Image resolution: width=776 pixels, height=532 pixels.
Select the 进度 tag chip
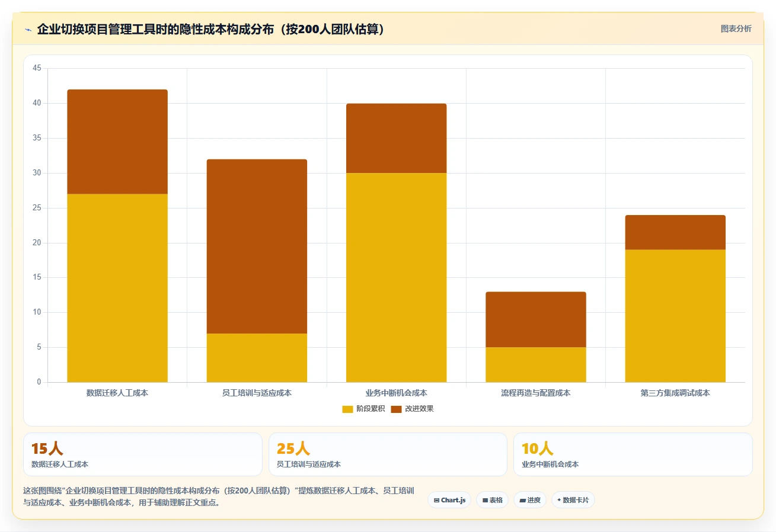point(530,500)
